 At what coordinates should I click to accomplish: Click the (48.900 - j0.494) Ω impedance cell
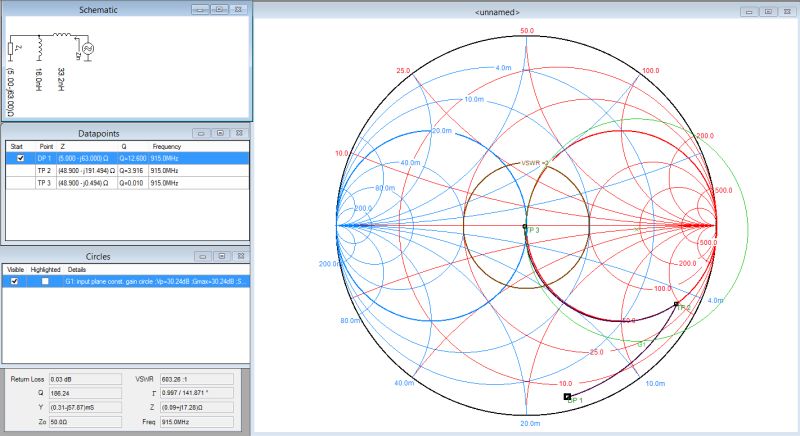pos(87,183)
